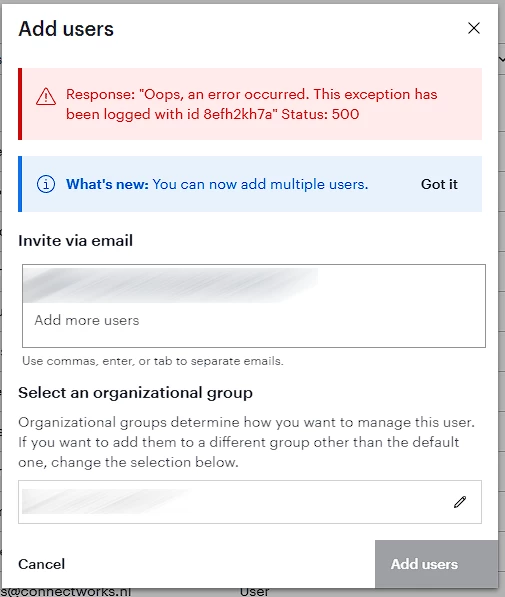Click 'You can now add multiple users' text
The height and width of the screenshot is (597, 505).
(x=260, y=184)
